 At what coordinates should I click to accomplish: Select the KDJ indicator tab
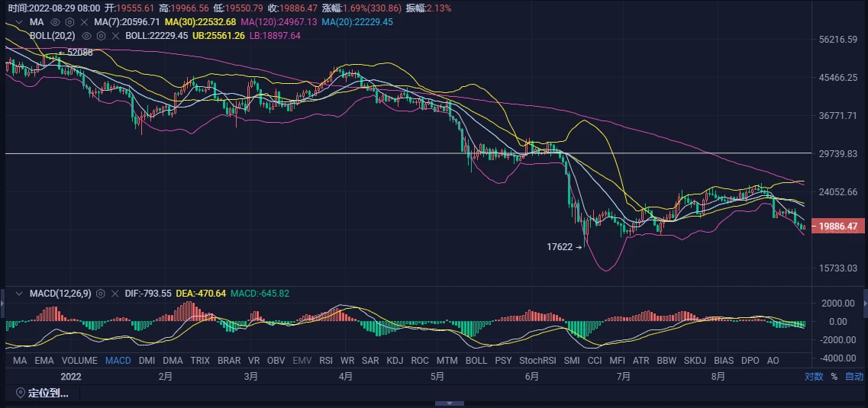(x=395, y=361)
